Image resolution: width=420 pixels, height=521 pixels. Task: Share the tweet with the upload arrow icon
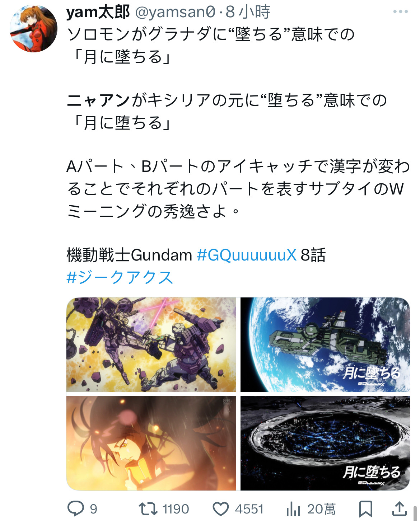[399, 509]
